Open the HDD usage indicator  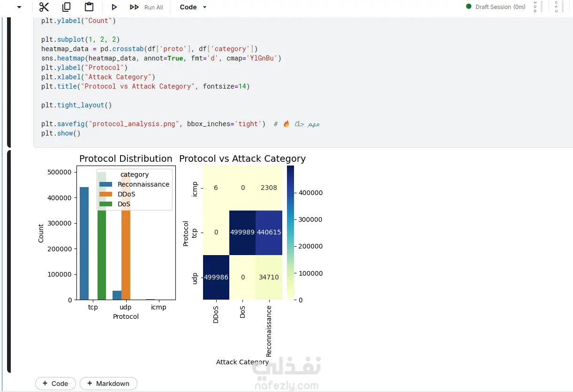pos(535,7)
